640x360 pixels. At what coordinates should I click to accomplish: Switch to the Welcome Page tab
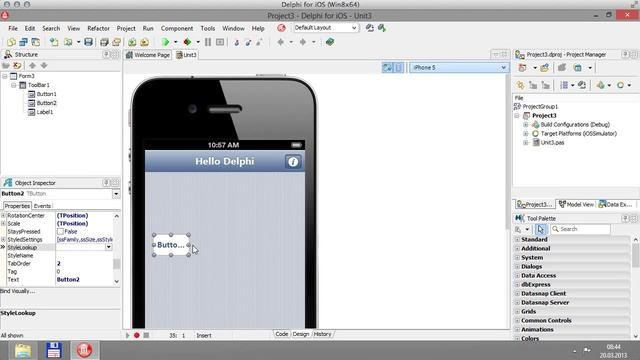[148, 55]
